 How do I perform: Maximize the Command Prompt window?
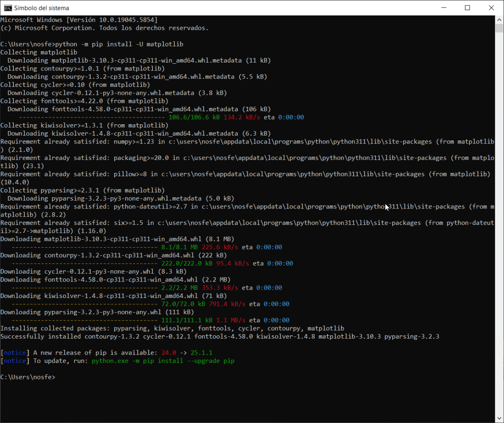pos(467,8)
